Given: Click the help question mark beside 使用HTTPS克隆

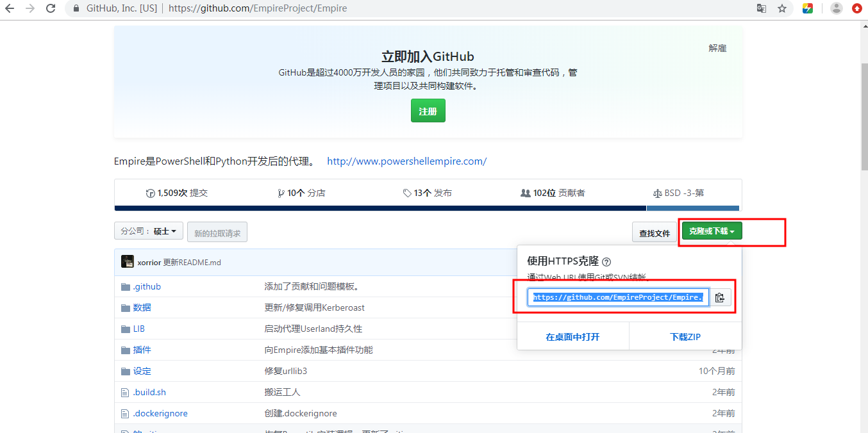Looking at the screenshot, I should pos(606,261).
